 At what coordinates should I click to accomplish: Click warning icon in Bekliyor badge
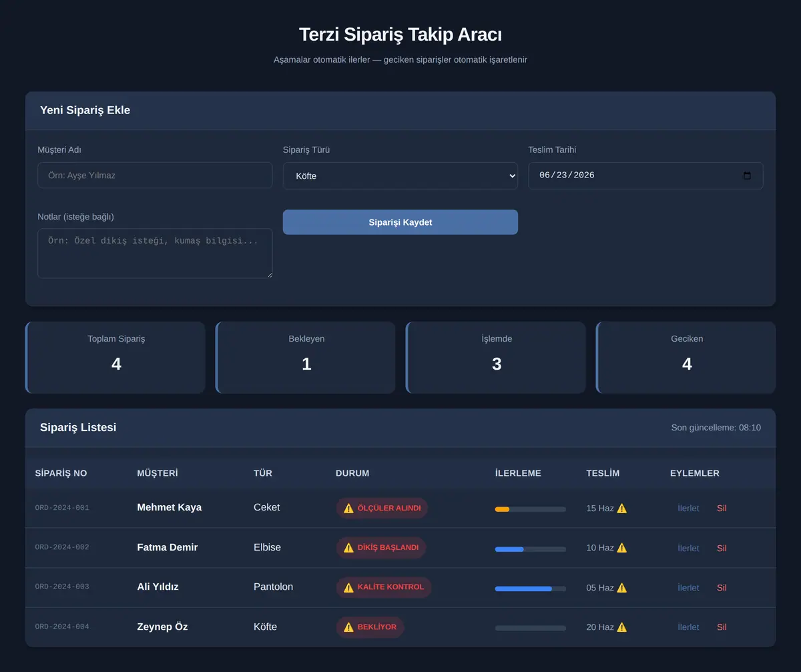[x=348, y=627]
